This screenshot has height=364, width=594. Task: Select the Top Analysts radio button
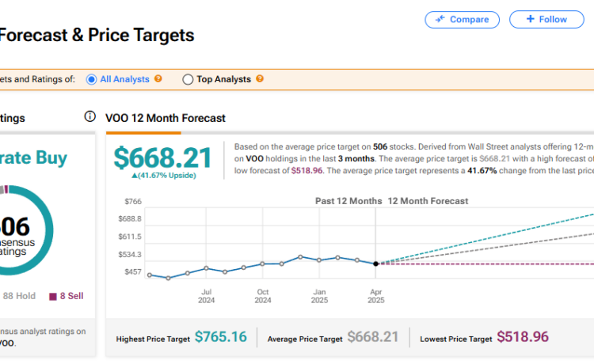point(188,79)
